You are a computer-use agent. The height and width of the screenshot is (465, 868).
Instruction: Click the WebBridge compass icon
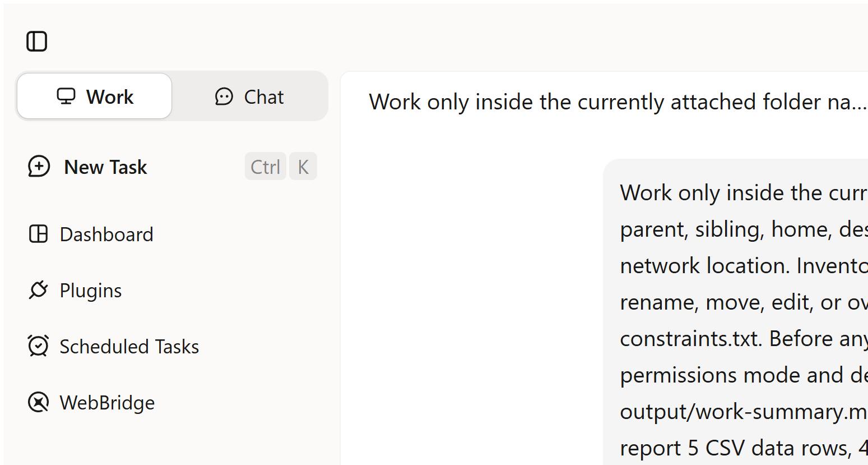pyautogui.click(x=38, y=402)
